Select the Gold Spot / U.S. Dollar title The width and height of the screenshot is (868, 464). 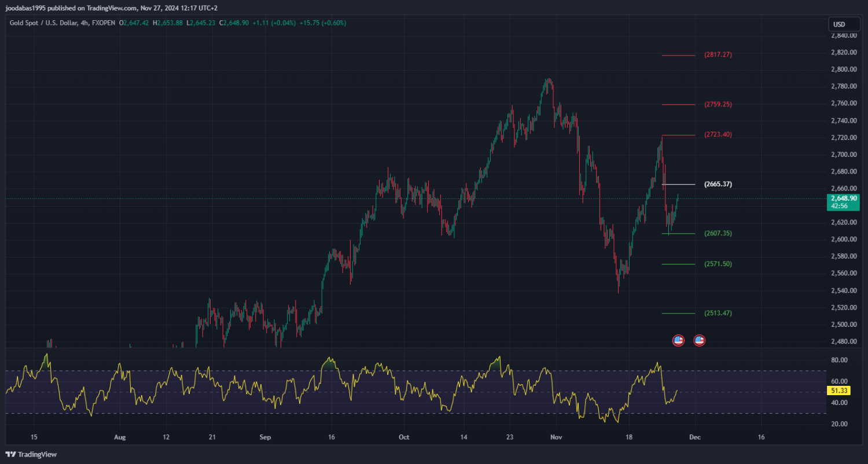pos(44,23)
